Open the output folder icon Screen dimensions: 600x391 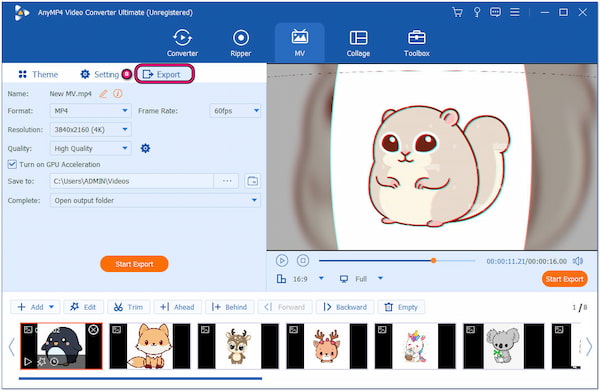[253, 181]
